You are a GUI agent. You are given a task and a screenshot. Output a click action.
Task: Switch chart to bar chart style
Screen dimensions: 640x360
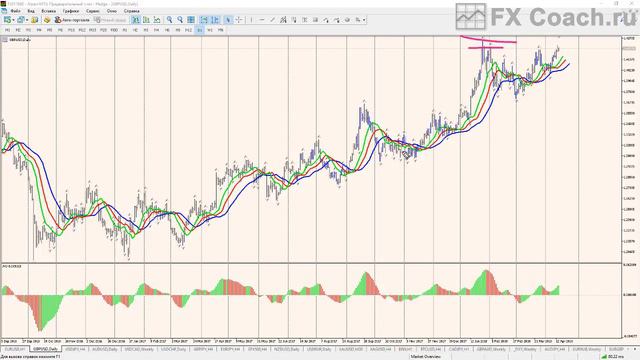(136, 20)
